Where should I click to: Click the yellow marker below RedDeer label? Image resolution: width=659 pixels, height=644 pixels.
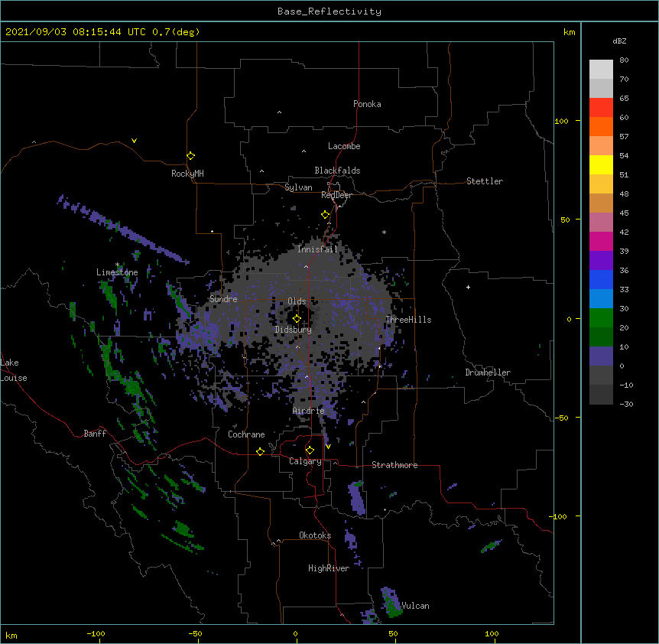[325, 215]
